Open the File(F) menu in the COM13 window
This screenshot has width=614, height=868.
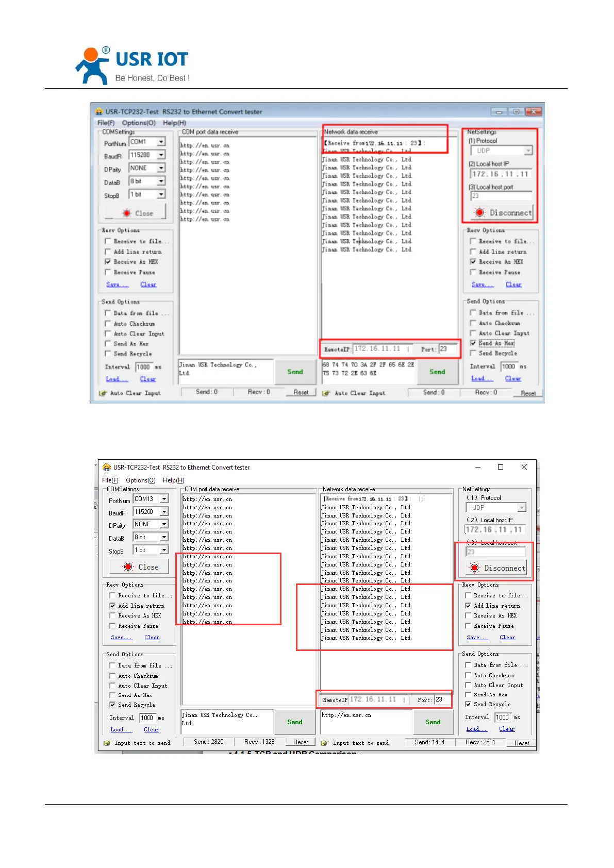tap(110, 480)
